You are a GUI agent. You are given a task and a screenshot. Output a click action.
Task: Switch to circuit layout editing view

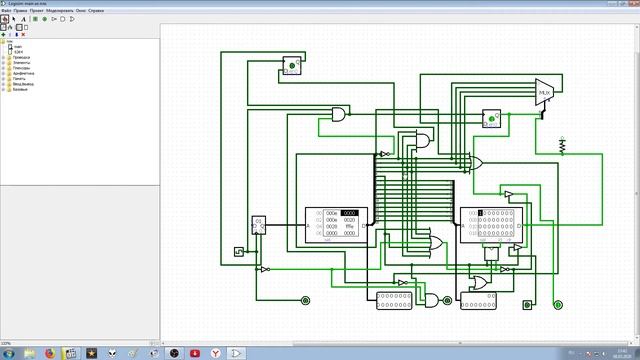[19, 27]
